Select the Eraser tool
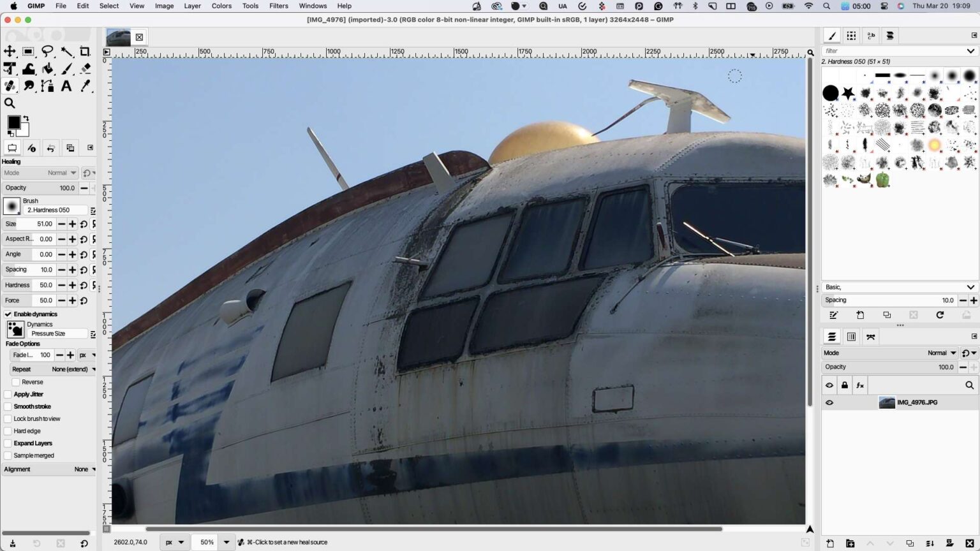980x551 pixels. coord(85,68)
